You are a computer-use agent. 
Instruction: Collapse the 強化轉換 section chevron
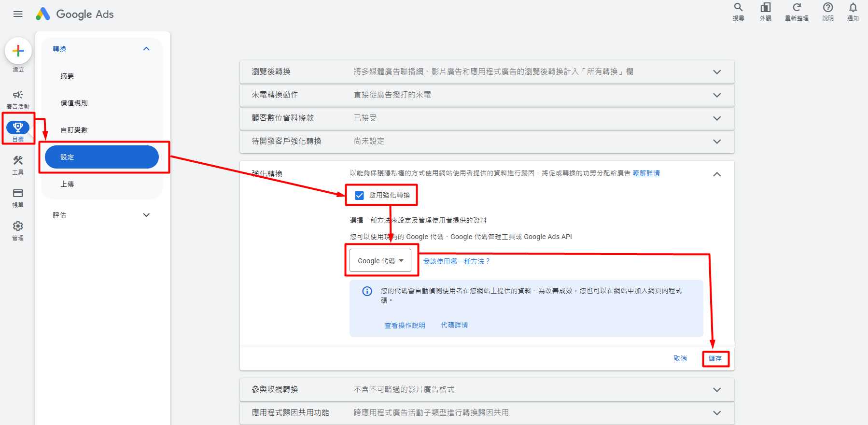click(717, 174)
